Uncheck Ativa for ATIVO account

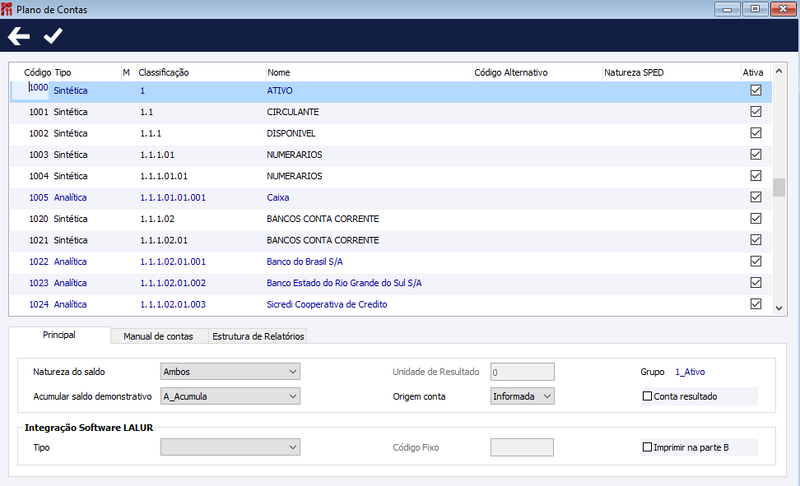[x=756, y=90]
